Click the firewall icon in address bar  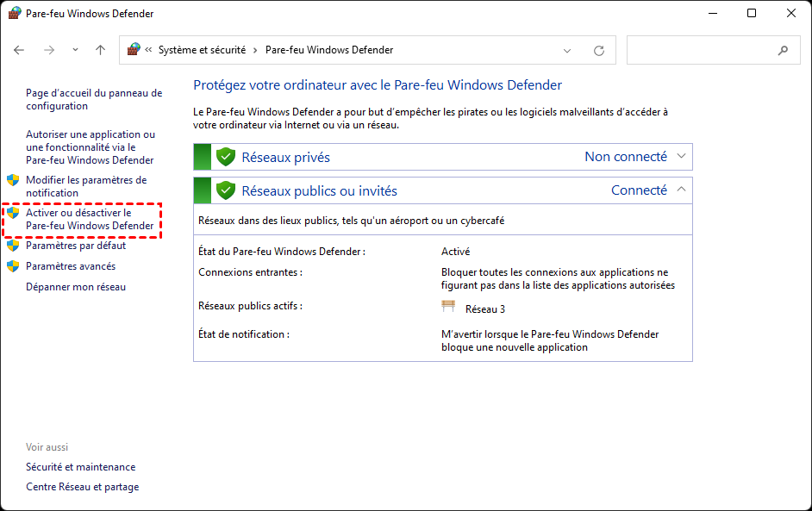click(134, 49)
